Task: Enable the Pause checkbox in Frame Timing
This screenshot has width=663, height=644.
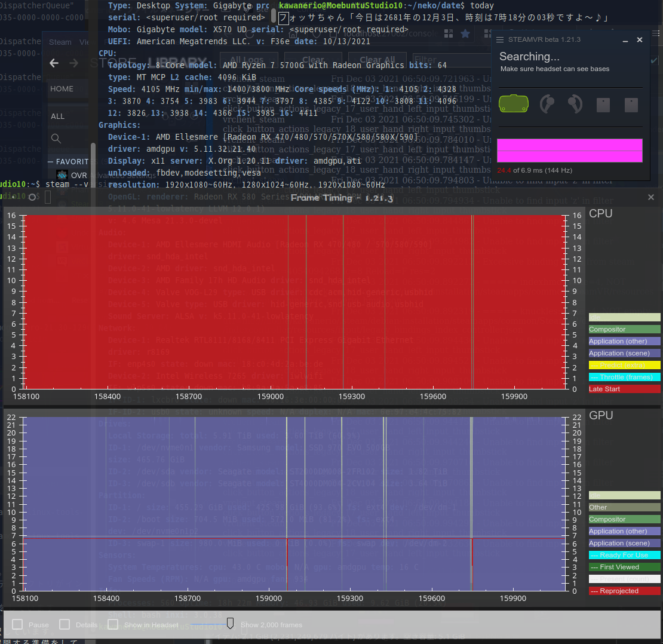Action: click(17, 624)
